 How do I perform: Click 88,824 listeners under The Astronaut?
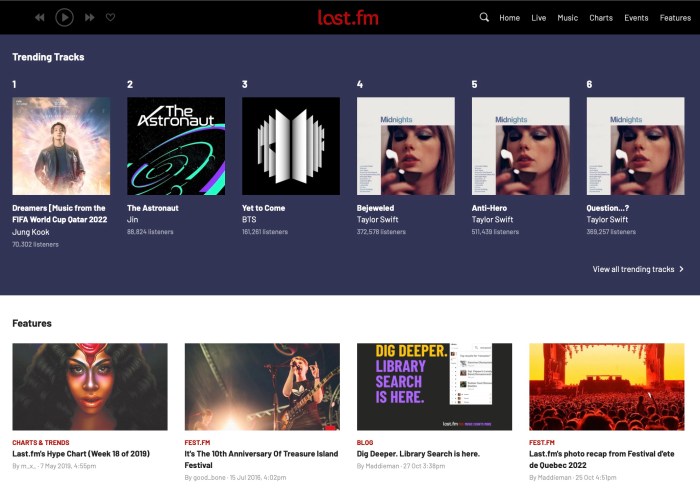[150, 232]
